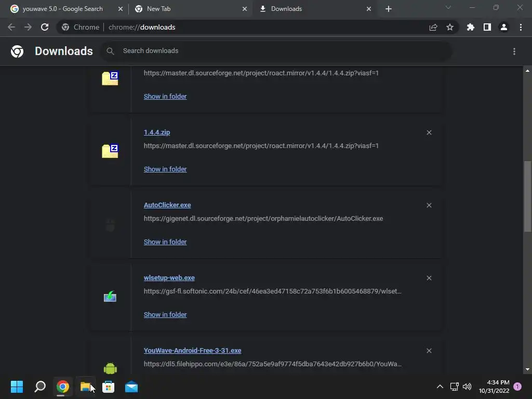The width and height of the screenshot is (532, 399).
Task: Click the scrollbar down arrow
Action: (527, 369)
